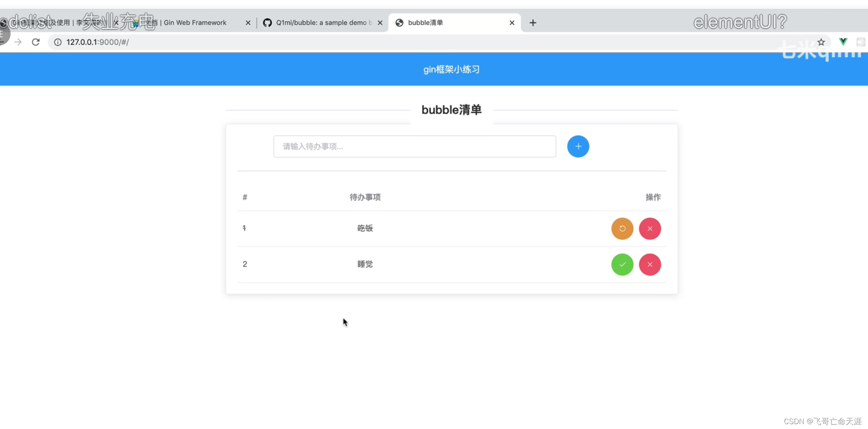View site information icon in address bar
Image resolution: width=868 pixels, height=429 pixels.
coord(58,42)
